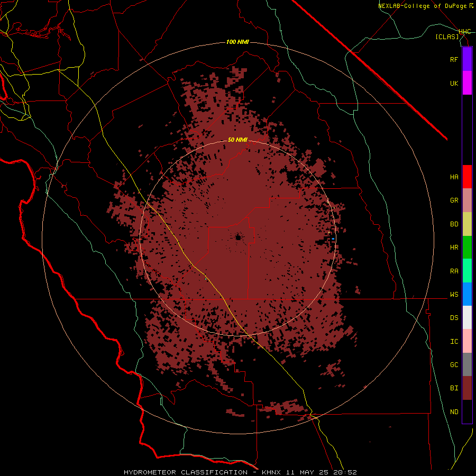Click the BD legend label

pos(454,224)
